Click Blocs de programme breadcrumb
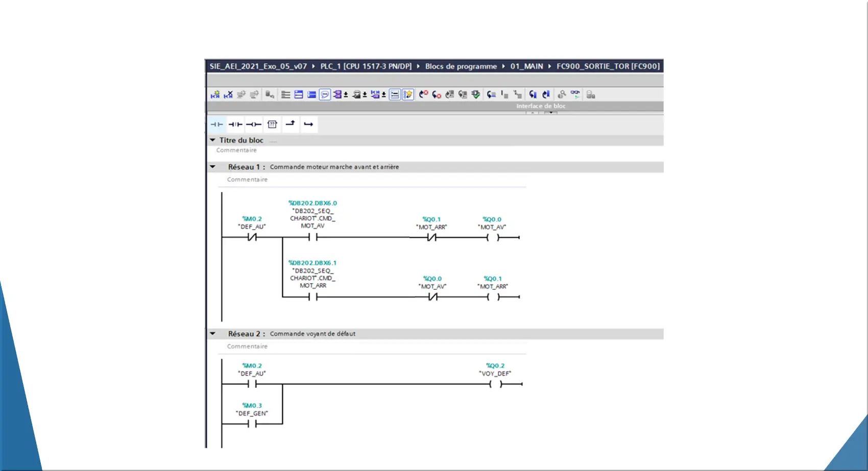 click(461, 66)
